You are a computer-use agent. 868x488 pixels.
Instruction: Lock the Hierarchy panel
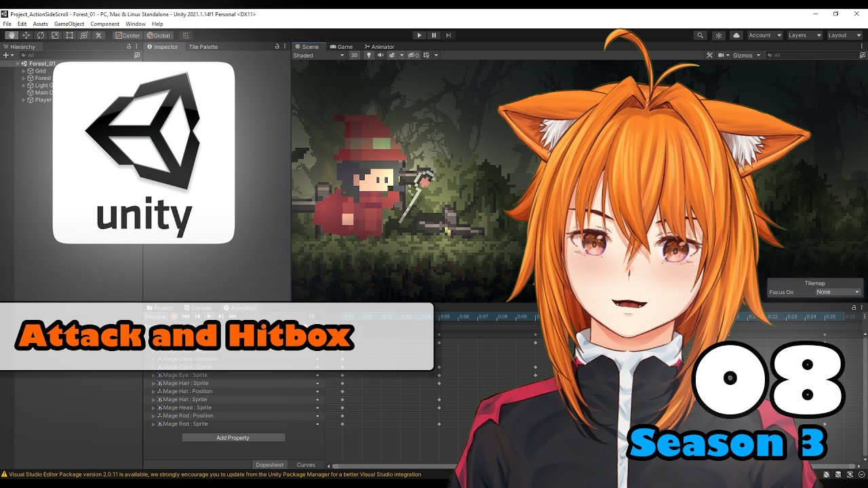click(x=129, y=47)
